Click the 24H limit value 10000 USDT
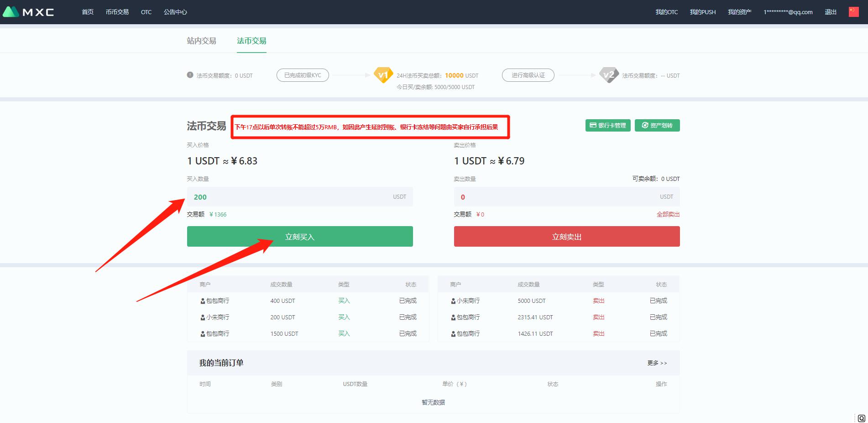The image size is (868, 423). click(461, 75)
